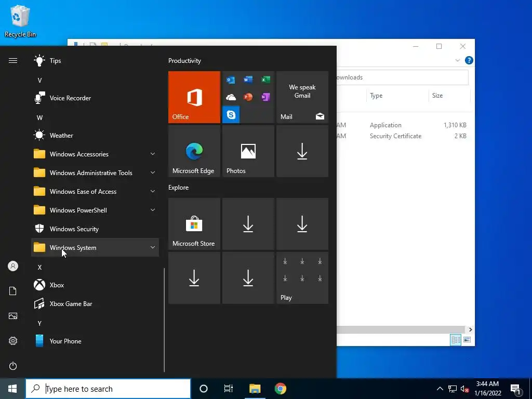Open Action Center notifications
The height and width of the screenshot is (399, 532).
point(515,389)
